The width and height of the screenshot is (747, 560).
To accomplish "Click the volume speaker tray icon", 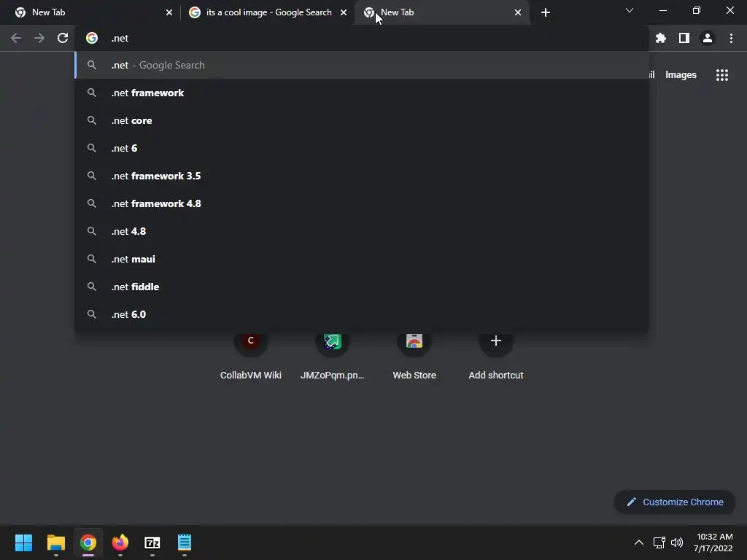I will (677, 542).
